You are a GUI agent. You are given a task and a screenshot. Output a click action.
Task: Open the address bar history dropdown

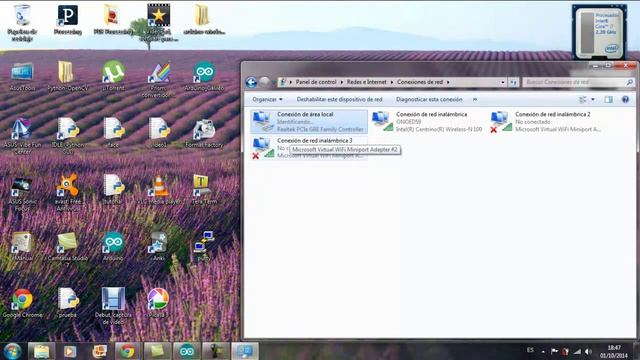tap(502, 82)
